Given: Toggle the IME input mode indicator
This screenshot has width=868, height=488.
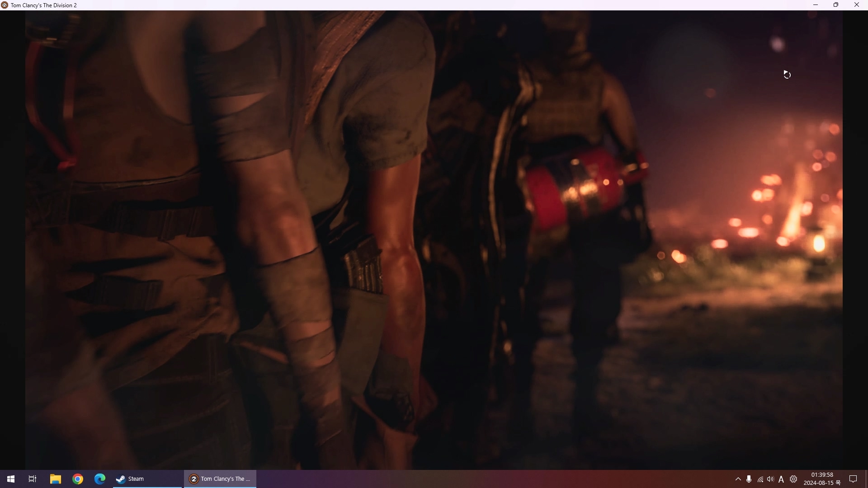Looking at the screenshot, I should [x=781, y=479].
